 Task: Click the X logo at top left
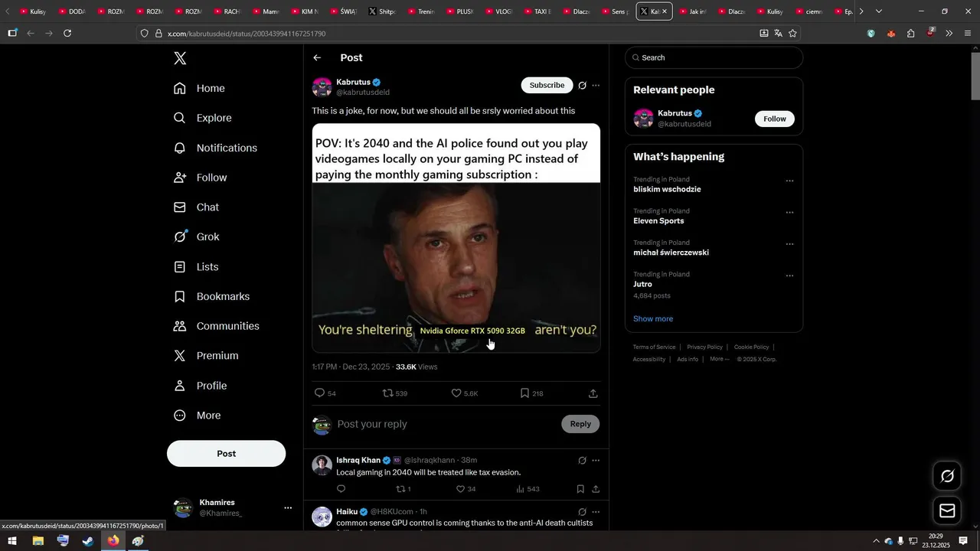point(180,58)
